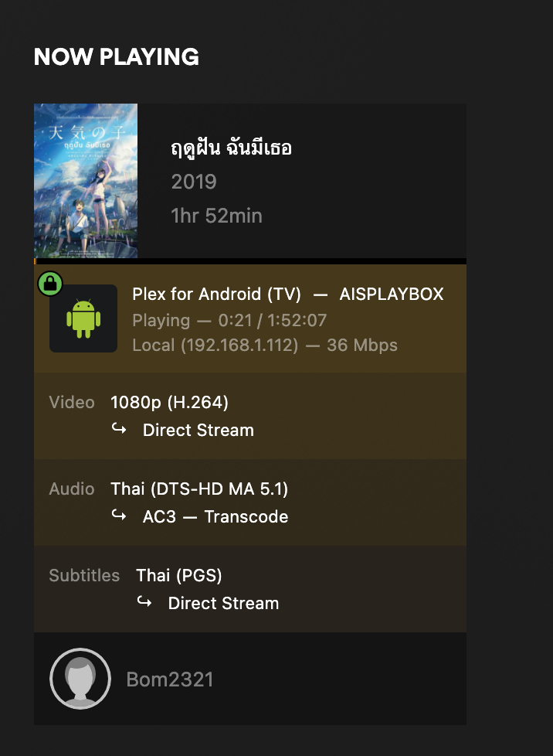Click the subtitles Direct Stream arrow icon
This screenshot has width=553, height=756.
(x=144, y=602)
